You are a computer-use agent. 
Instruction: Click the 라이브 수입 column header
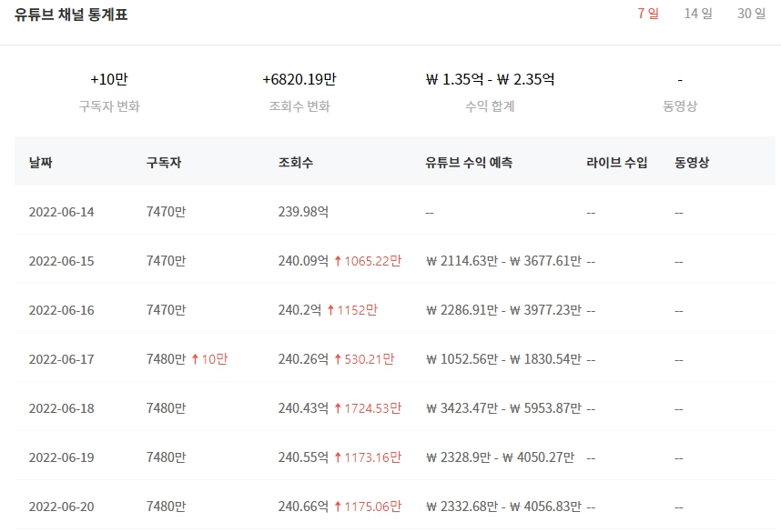614,161
